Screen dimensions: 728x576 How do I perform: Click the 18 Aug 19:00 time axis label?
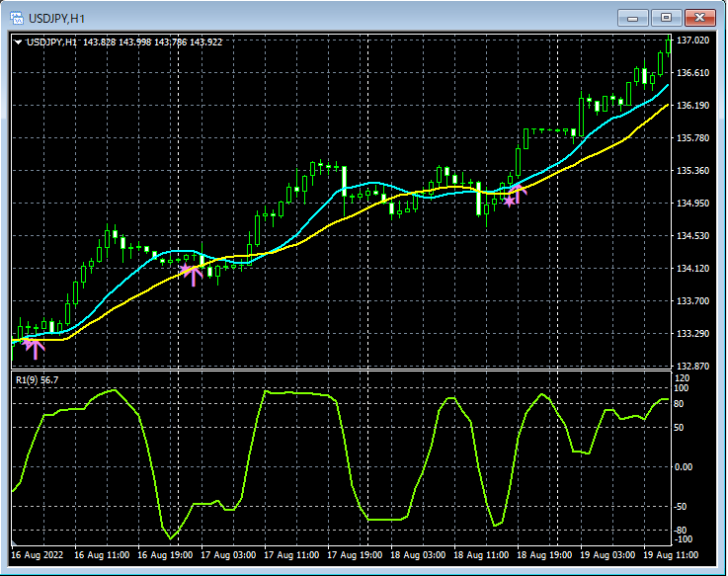click(x=544, y=555)
